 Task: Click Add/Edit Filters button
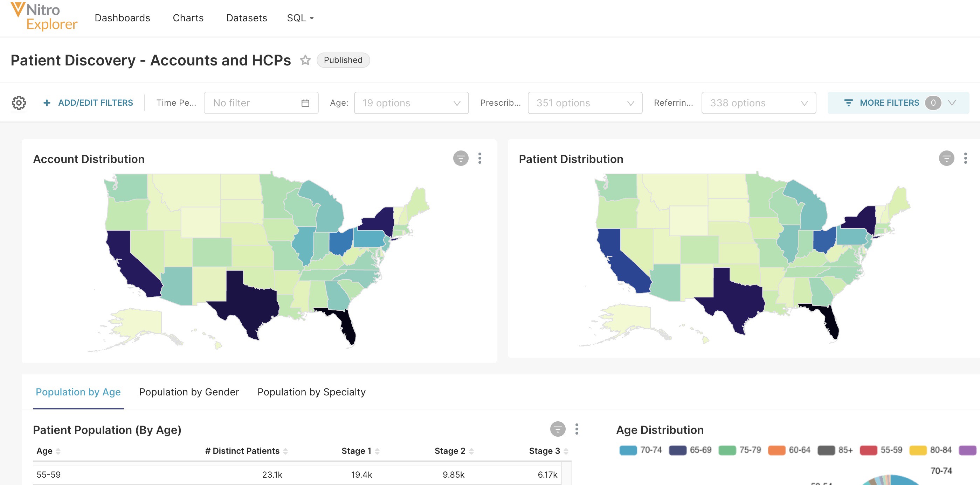88,103
